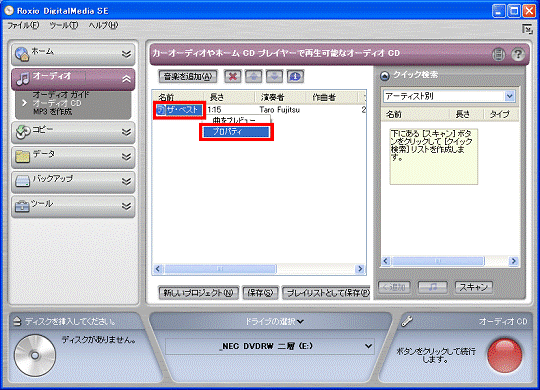The image size is (540, 390).
Task: Click track list scroll left arrow
Action: (158, 268)
